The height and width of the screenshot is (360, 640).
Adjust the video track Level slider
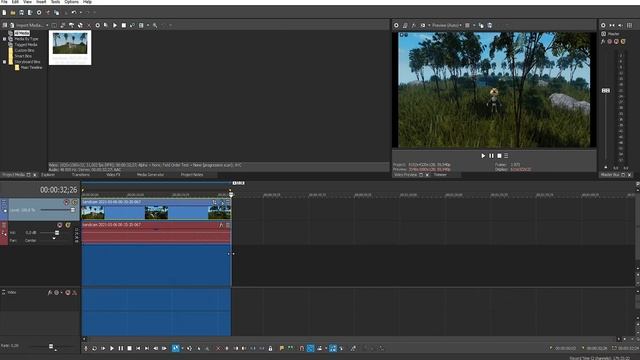pyautogui.click(x=73, y=210)
